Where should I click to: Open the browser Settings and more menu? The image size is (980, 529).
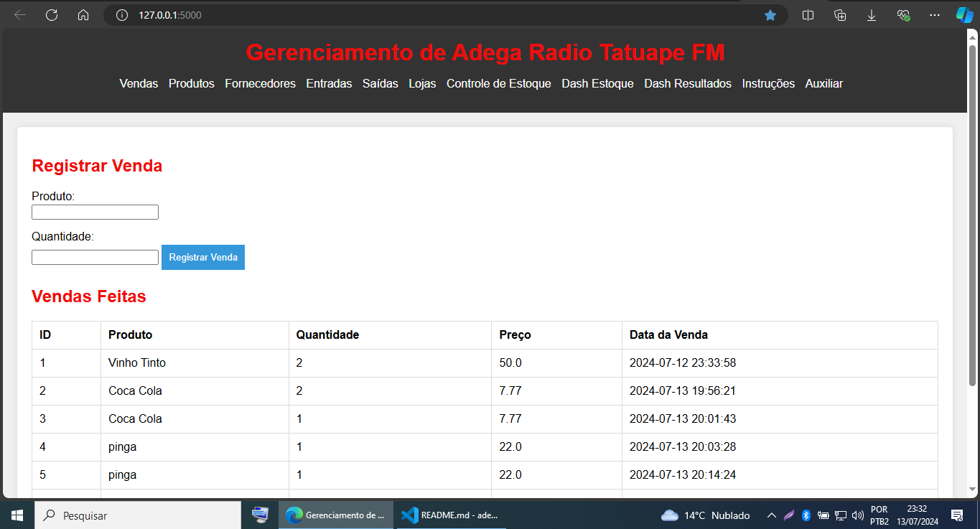pos(934,15)
